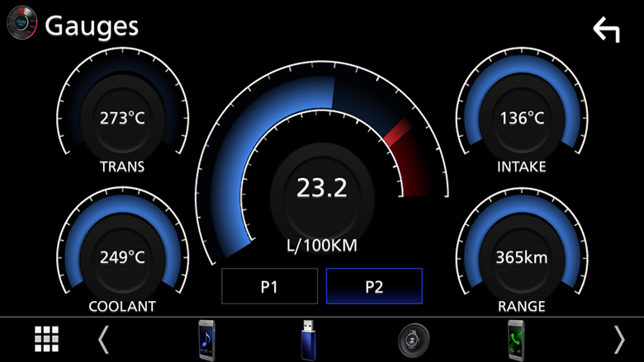This screenshot has width=644, height=362.
Task: Switch to the P2 preset
Action: 374,287
